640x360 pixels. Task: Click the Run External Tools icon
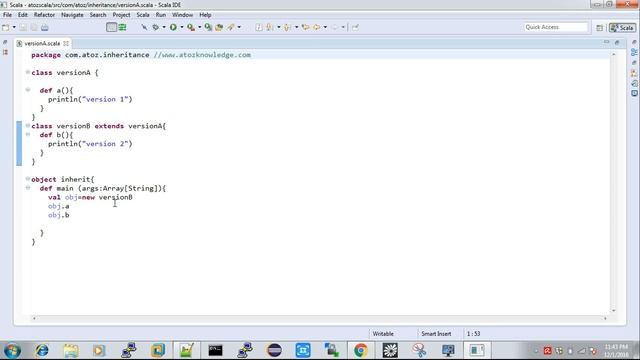191,27
